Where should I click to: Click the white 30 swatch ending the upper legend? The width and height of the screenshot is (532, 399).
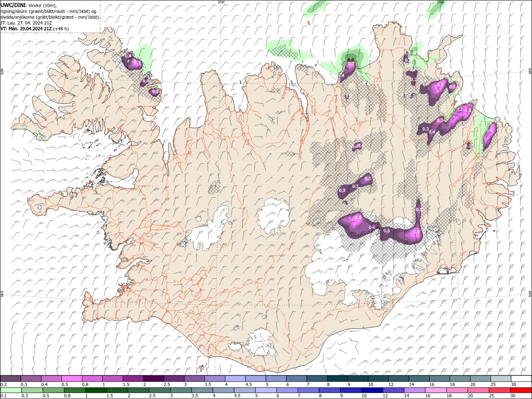pyautogui.click(x=521, y=379)
